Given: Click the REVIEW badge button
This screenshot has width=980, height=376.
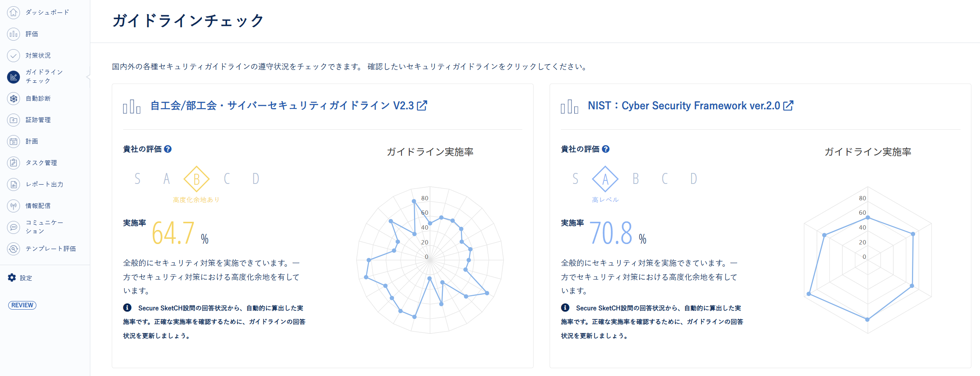Looking at the screenshot, I should pyautogui.click(x=22, y=305).
